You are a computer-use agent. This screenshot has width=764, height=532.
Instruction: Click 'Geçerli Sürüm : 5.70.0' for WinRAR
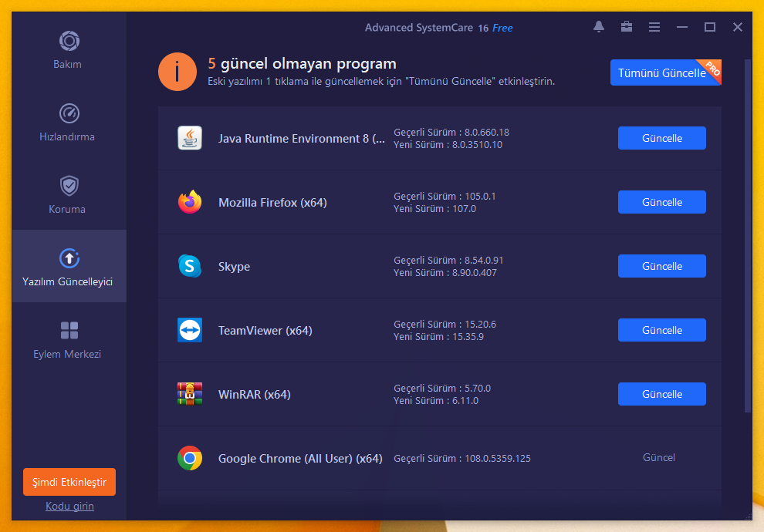442,389
